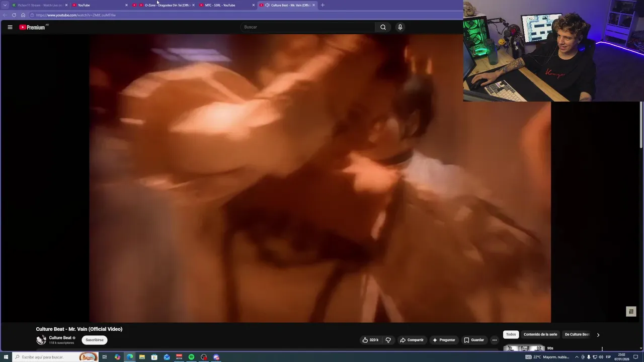This screenshot has width=644, height=362.
Task: Open the Windows Start menu
Action: (x=6, y=357)
